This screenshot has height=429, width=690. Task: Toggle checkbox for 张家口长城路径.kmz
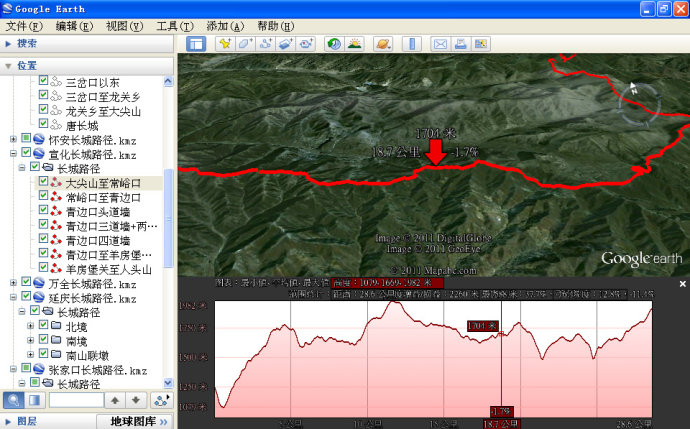(x=26, y=368)
